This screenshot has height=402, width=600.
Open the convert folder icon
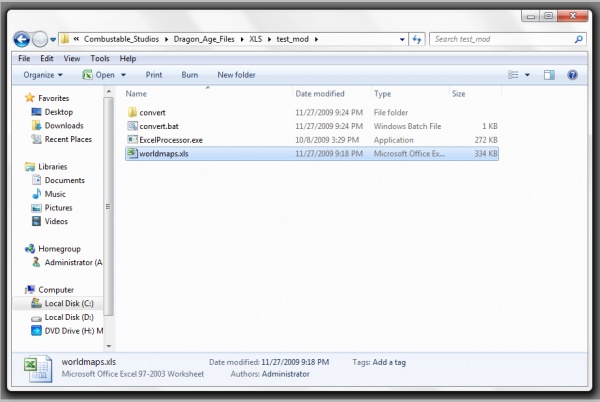[132, 112]
